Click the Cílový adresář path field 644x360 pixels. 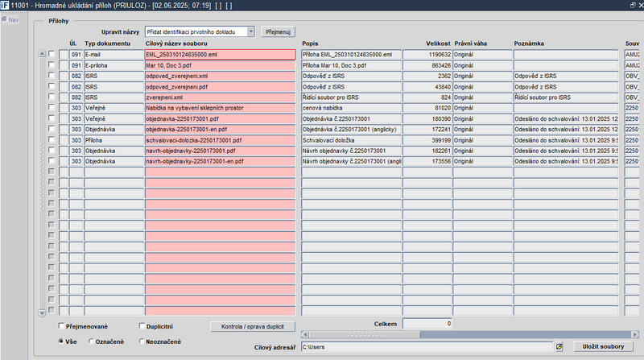click(x=427, y=347)
